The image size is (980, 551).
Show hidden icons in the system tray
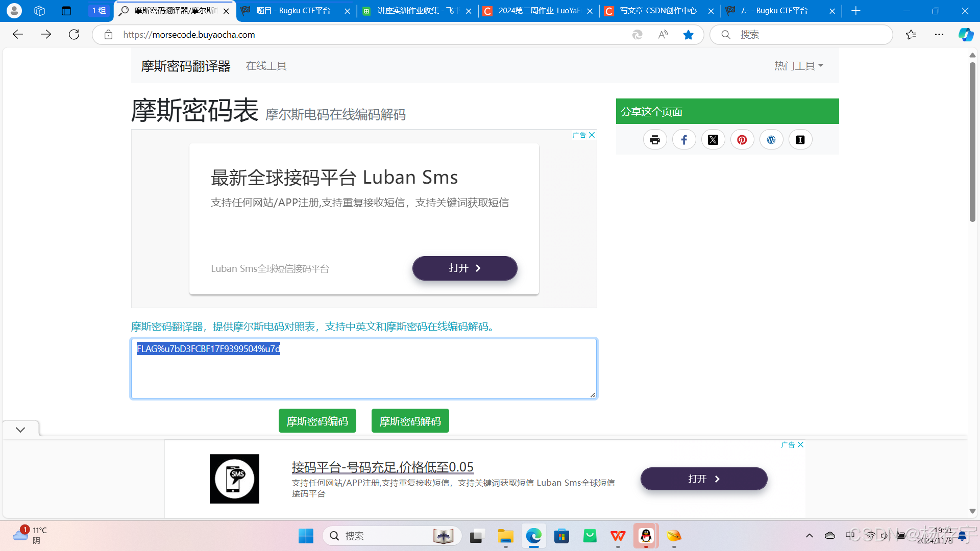[x=810, y=536]
